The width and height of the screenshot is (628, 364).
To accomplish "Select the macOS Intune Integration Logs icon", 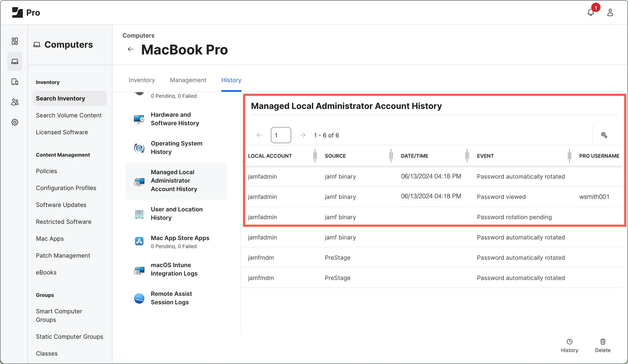I will point(139,270).
